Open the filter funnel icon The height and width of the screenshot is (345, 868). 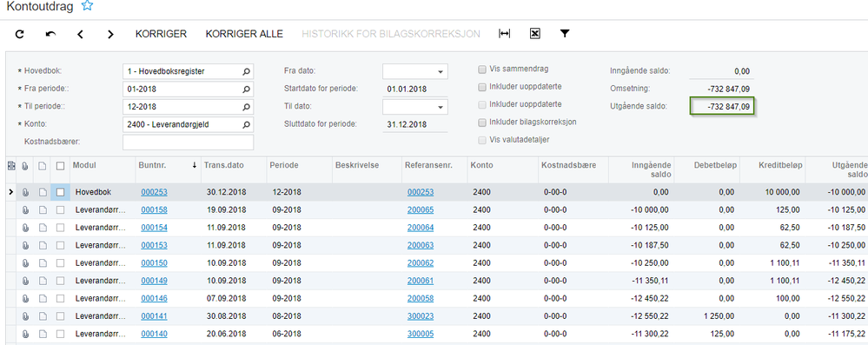pyautogui.click(x=564, y=34)
